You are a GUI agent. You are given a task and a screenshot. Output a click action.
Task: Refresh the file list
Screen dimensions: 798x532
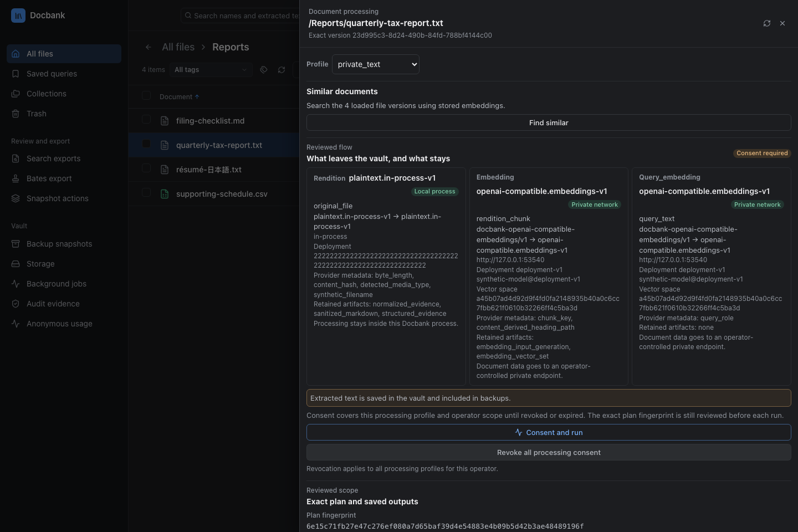(282, 70)
